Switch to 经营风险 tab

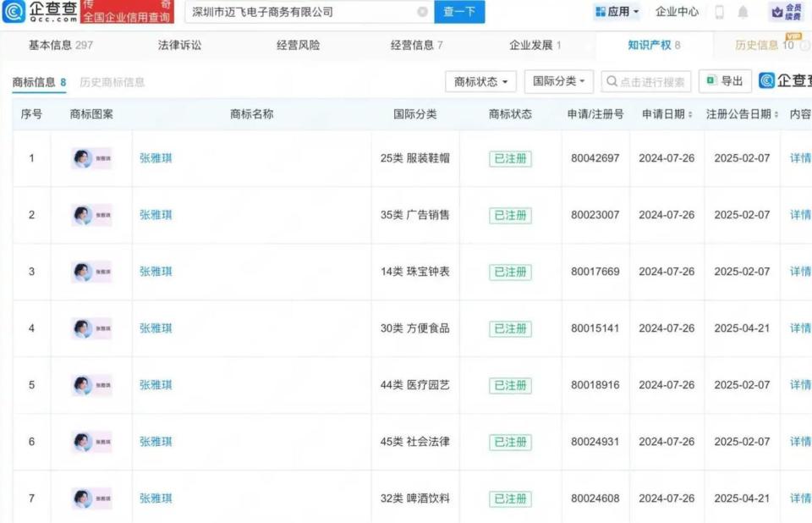coord(299,45)
